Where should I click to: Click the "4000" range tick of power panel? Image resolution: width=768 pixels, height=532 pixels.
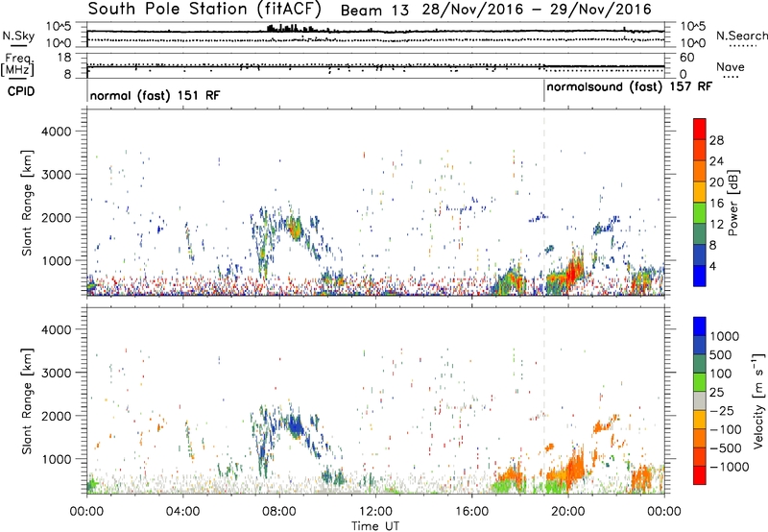click(57, 132)
